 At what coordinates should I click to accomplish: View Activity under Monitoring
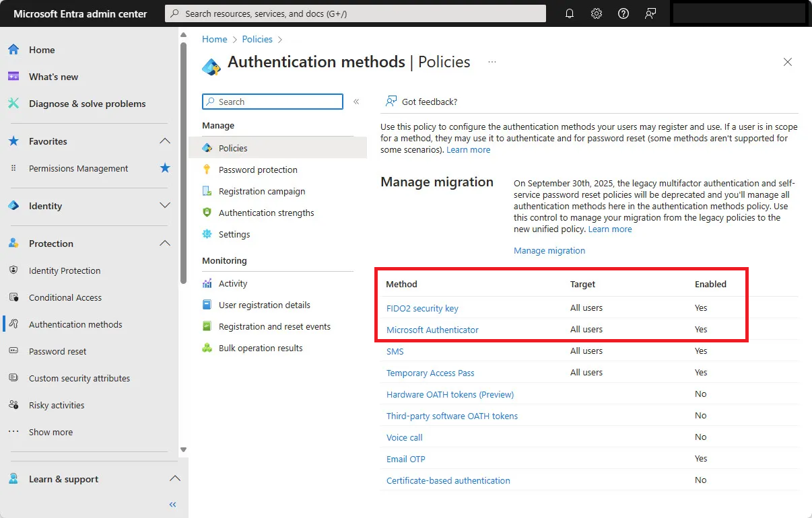[x=233, y=283]
